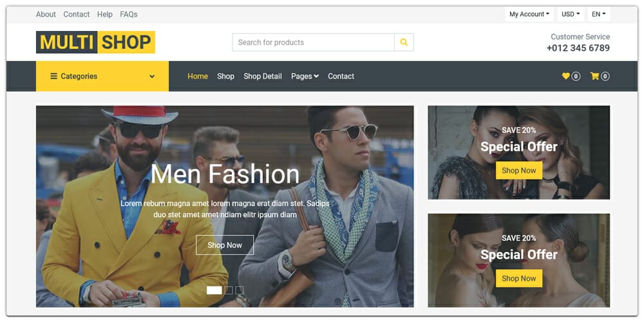Screen dimensions: 644x322
Task: Expand the My Account dropdown
Action: [x=529, y=14]
